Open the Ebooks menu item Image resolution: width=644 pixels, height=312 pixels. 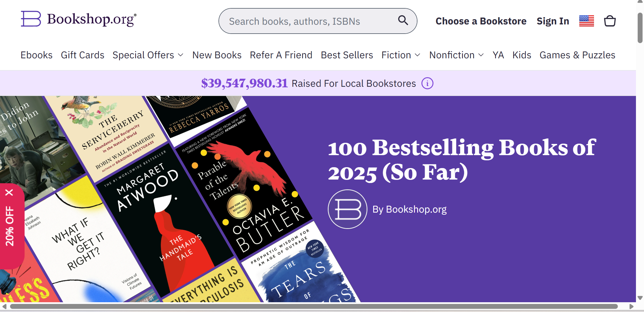[x=37, y=55]
